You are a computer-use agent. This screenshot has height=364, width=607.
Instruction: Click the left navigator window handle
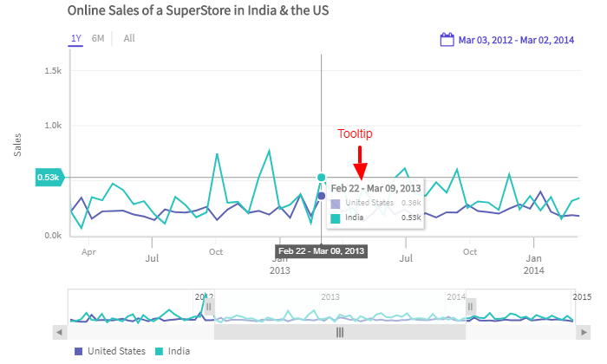(209, 307)
